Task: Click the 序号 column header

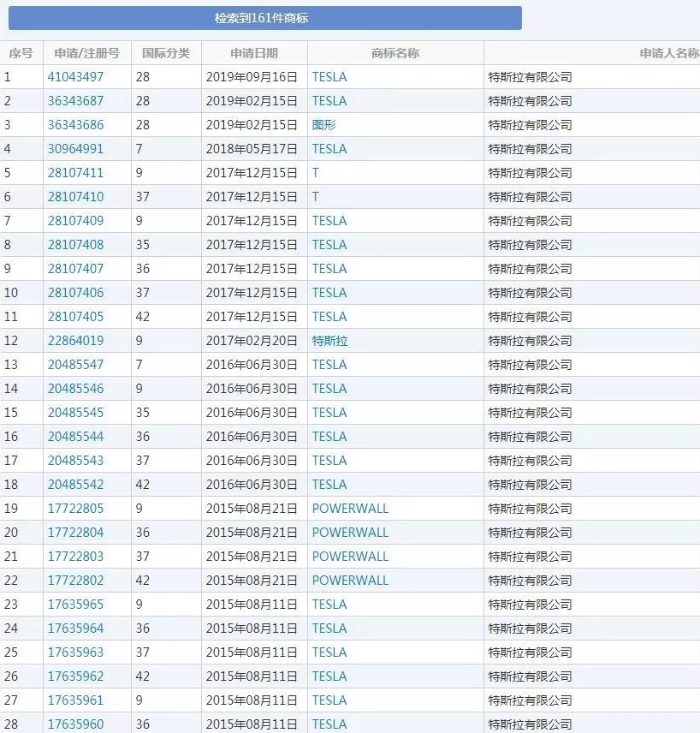Action: point(20,52)
